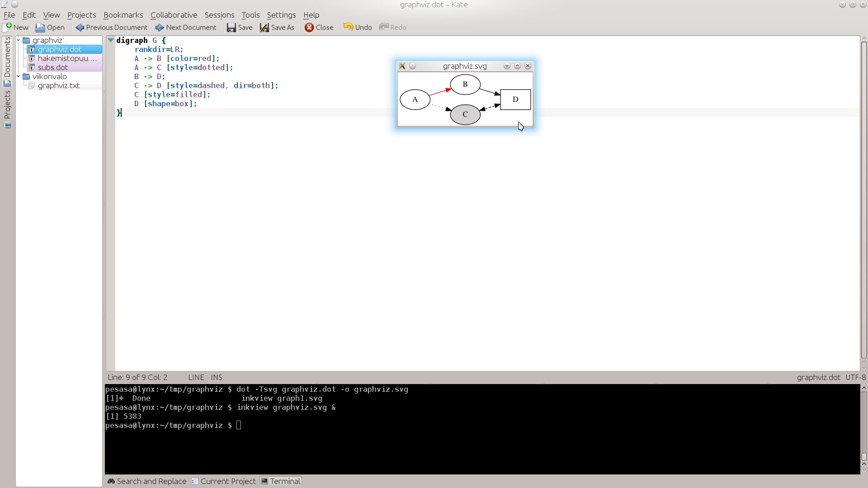Click the Open file icon
The width and height of the screenshot is (868, 488).
[40, 28]
